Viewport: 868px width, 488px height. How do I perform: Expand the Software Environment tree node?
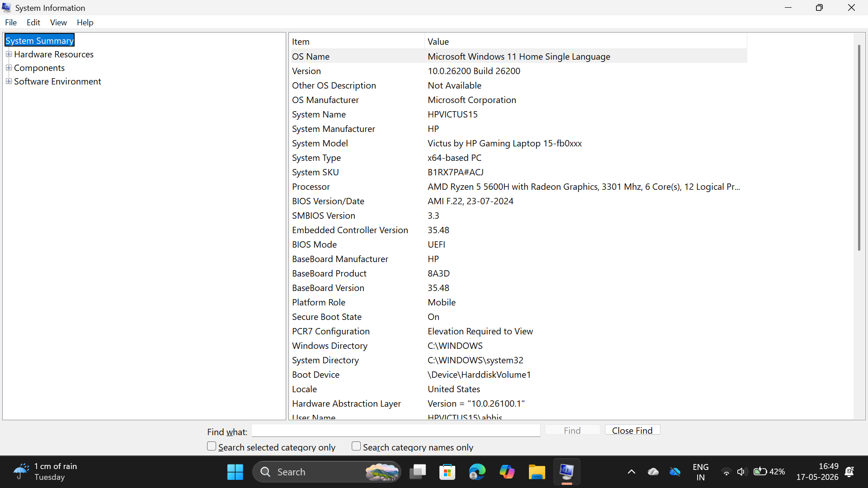(x=9, y=81)
